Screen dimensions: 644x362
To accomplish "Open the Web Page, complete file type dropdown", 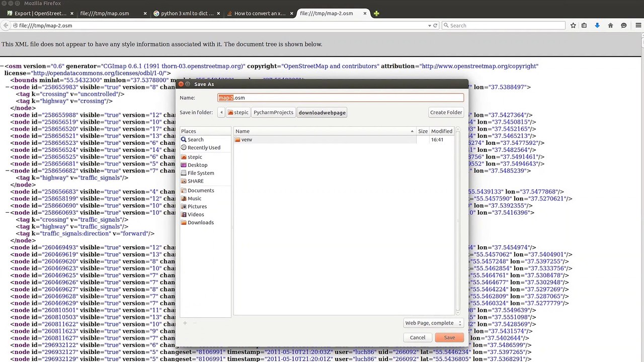I will pos(433,323).
